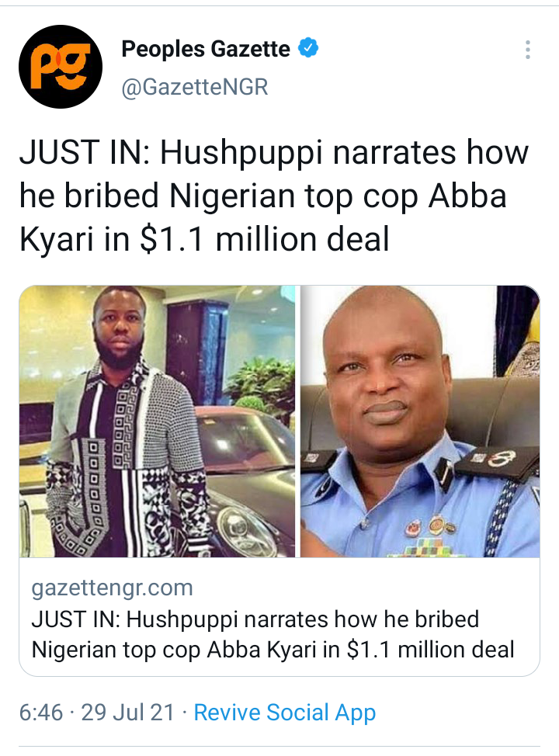Screen dimensions: 559x756
Task: View photo of bearded man beside car
Action: pyautogui.click(x=158, y=421)
